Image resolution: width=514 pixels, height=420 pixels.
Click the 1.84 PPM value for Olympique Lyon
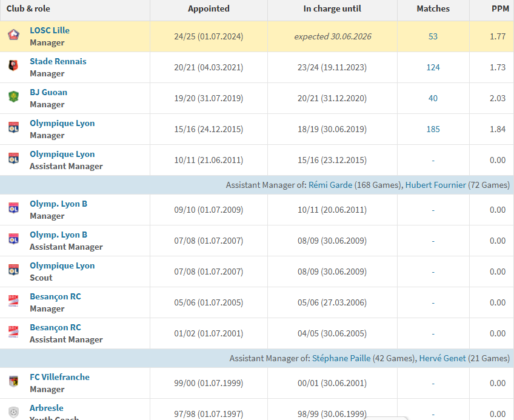498,129
